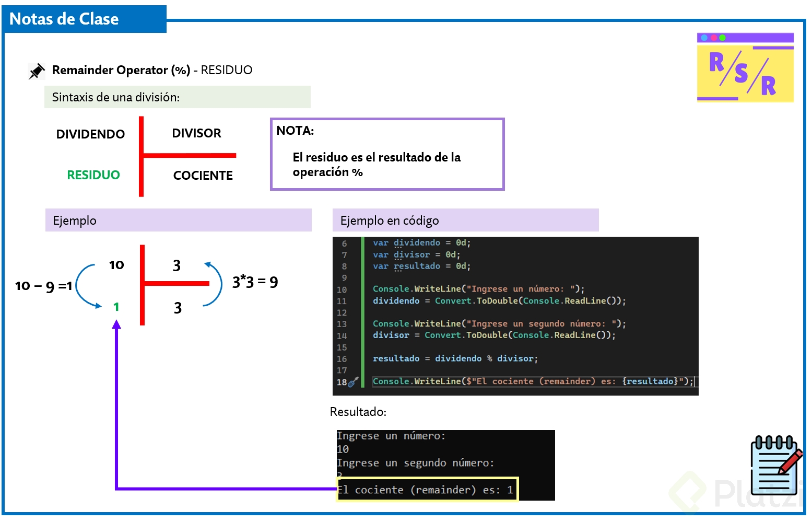Click the "Resultado:" label

click(x=358, y=412)
